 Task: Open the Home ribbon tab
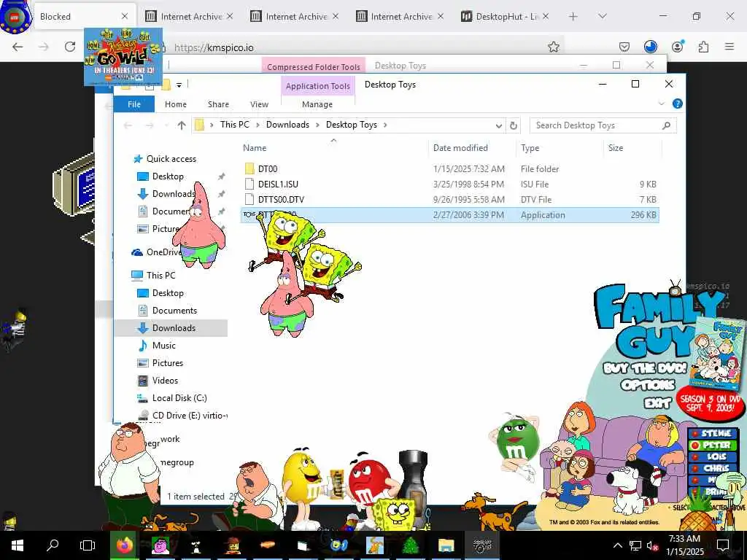coord(176,104)
